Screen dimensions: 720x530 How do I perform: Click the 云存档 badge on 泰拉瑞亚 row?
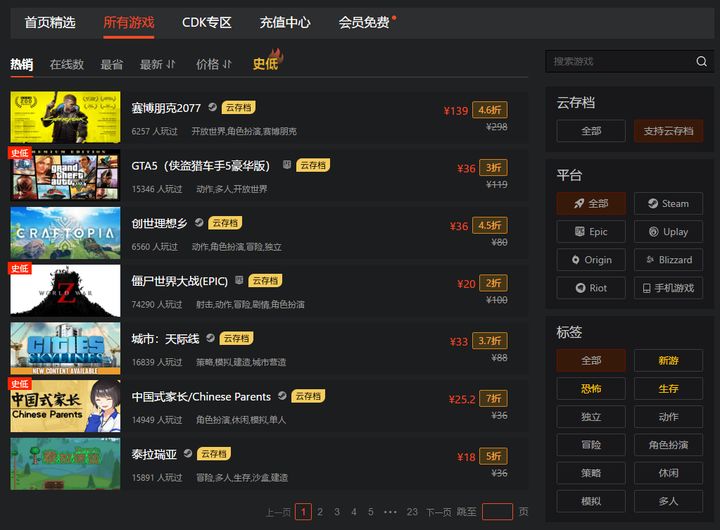point(214,454)
